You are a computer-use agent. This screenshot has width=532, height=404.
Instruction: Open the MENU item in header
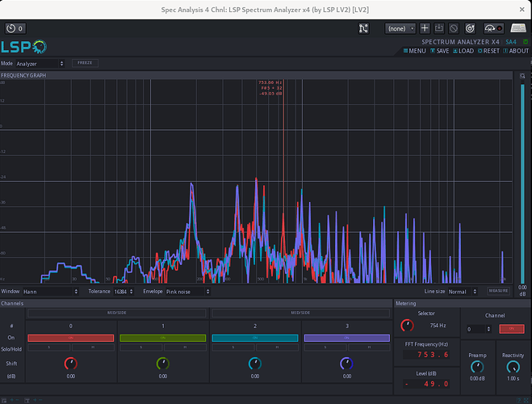pos(414,51)
